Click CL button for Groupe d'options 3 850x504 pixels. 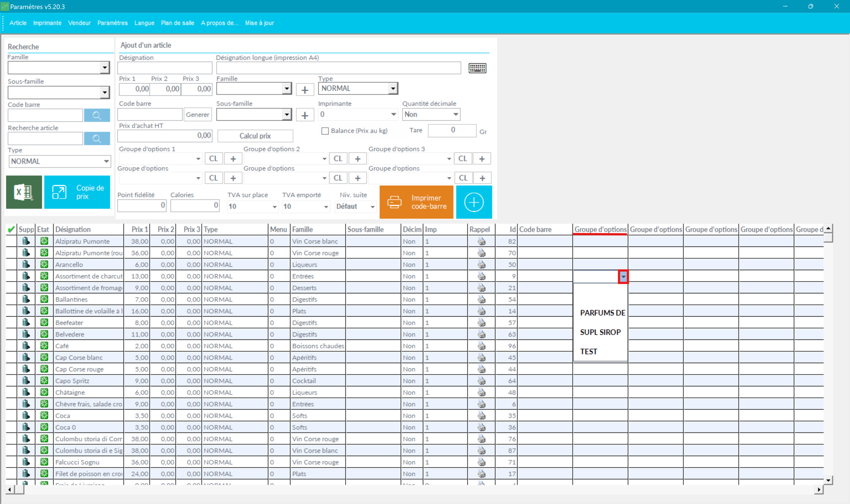(x=463, y=159)
